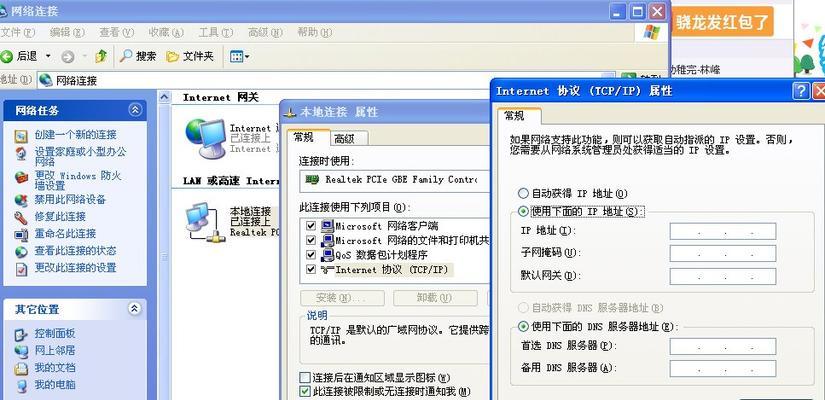Click 更改此连接的设置 link

pos(75,267)
